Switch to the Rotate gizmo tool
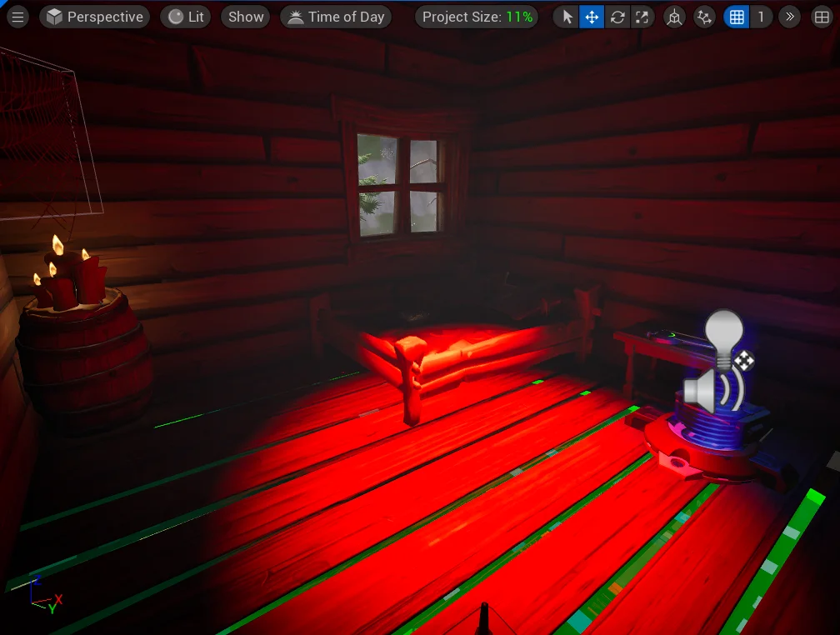 point(617,17)
